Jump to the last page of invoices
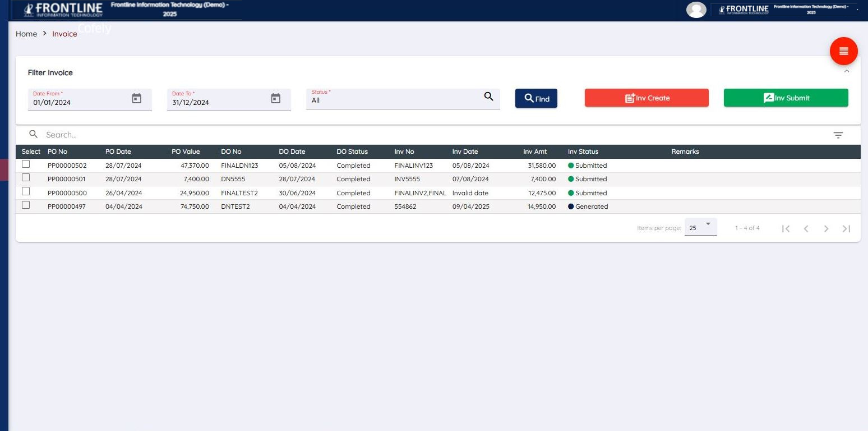The image size is (868, 431). tap(846, 228)
